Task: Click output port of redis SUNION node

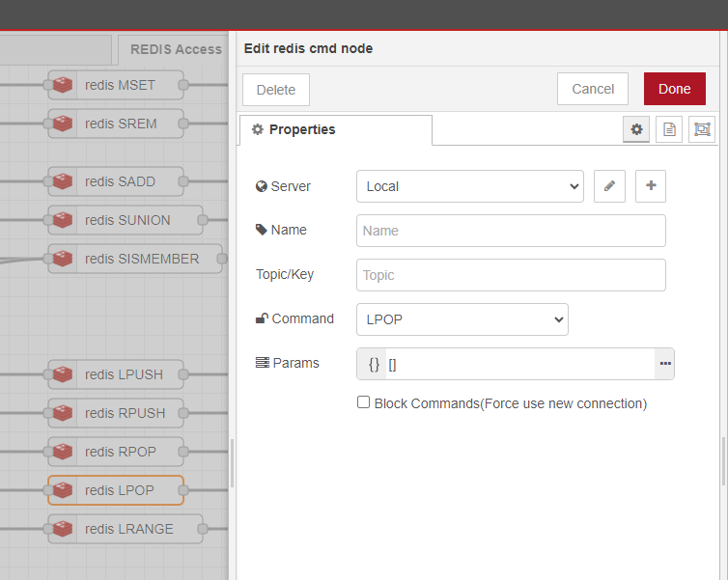Action: coord(203,220)
